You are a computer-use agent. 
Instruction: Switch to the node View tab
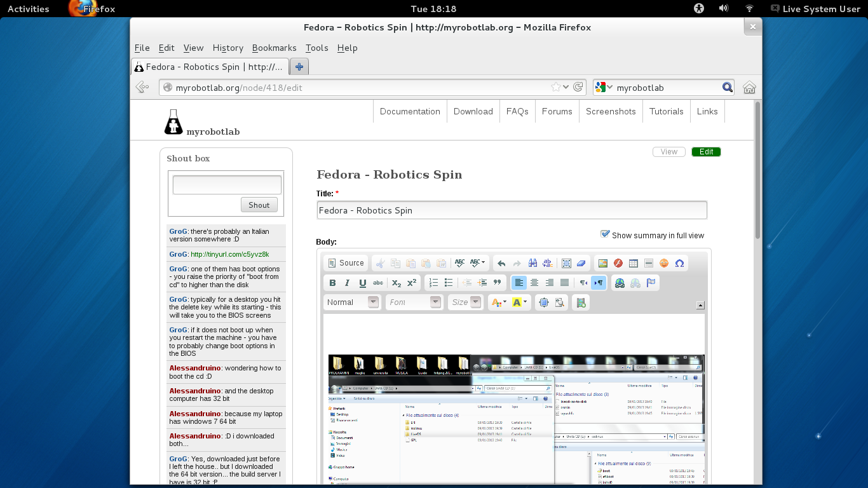(669, 152)
